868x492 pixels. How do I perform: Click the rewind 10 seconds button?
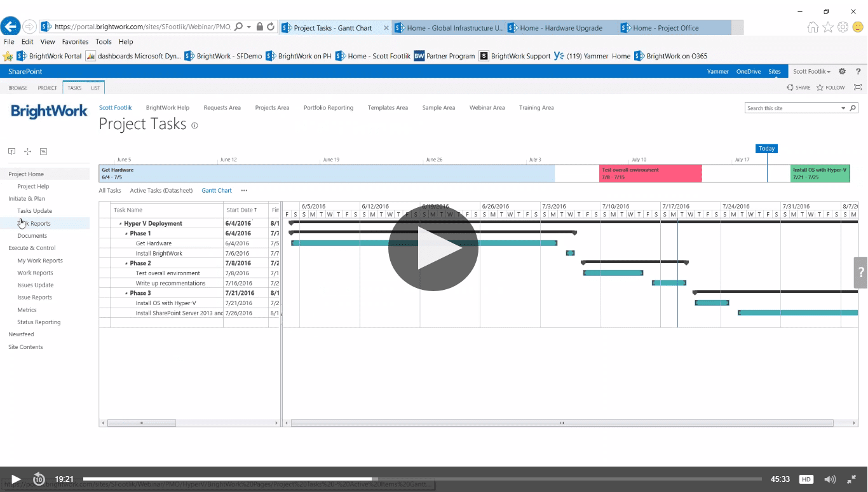[39, 479]
